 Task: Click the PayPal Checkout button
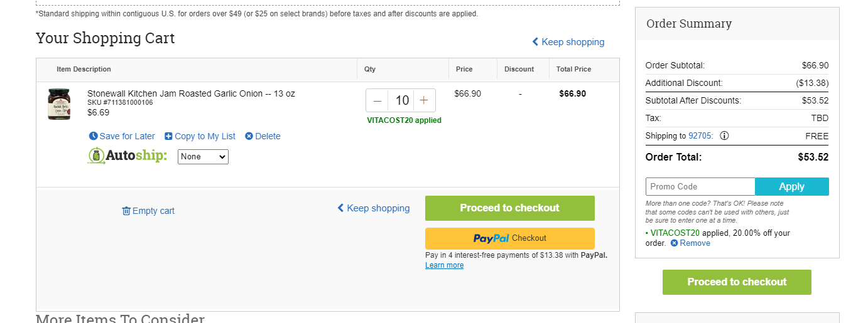click(x=509, y=238)
